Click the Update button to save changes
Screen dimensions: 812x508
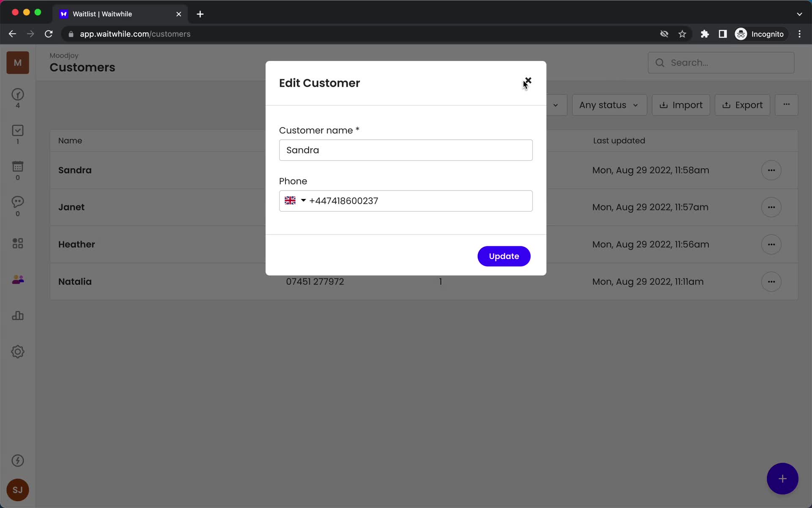tap(504, 256)
